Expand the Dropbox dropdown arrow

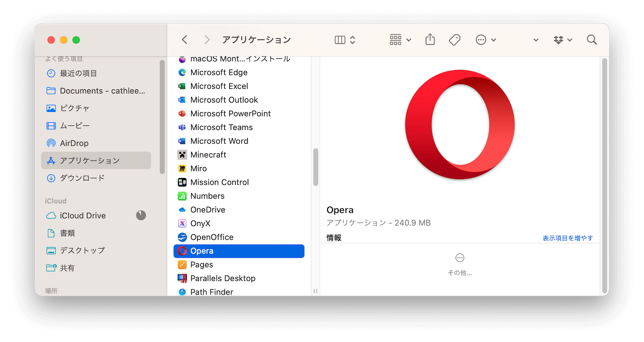(570, 40)
